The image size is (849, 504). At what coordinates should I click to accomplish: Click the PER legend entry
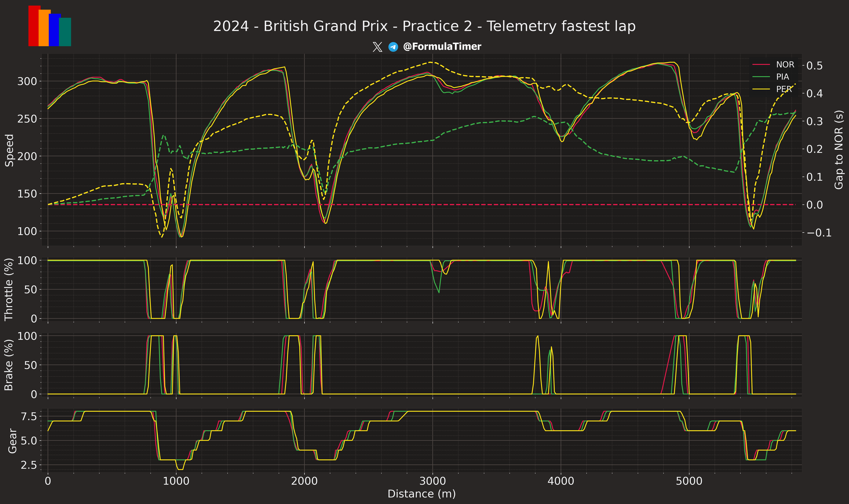click(x=784, y=89)
